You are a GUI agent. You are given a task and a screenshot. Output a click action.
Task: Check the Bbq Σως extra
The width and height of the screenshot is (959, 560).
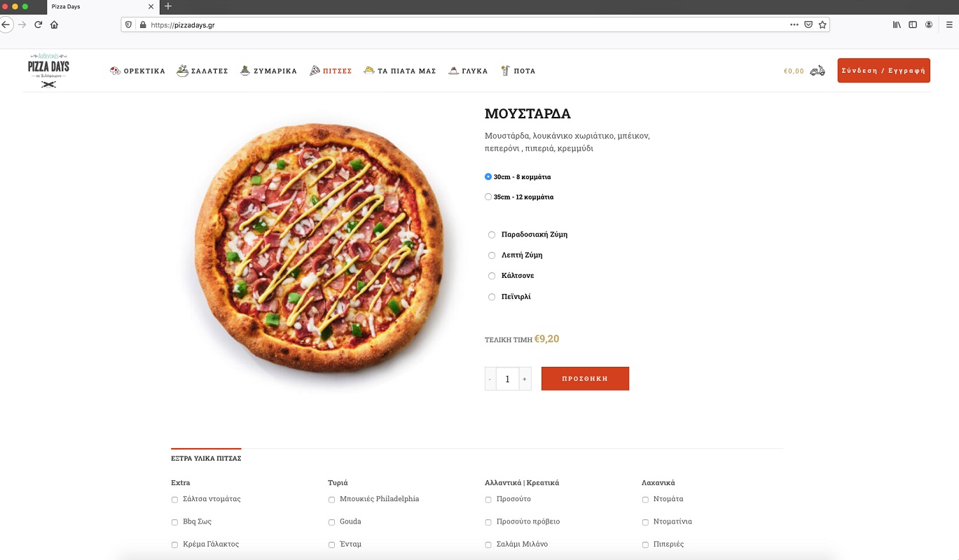pyautogui.click(x=174, y=522)
